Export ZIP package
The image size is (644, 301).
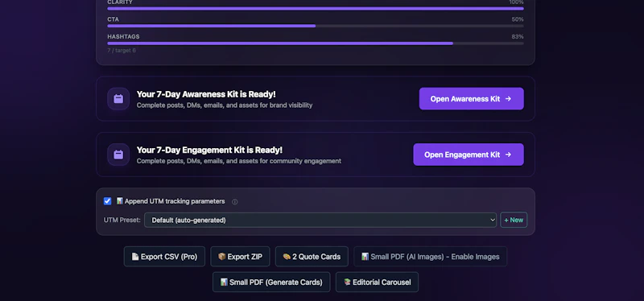click(240, 257)
